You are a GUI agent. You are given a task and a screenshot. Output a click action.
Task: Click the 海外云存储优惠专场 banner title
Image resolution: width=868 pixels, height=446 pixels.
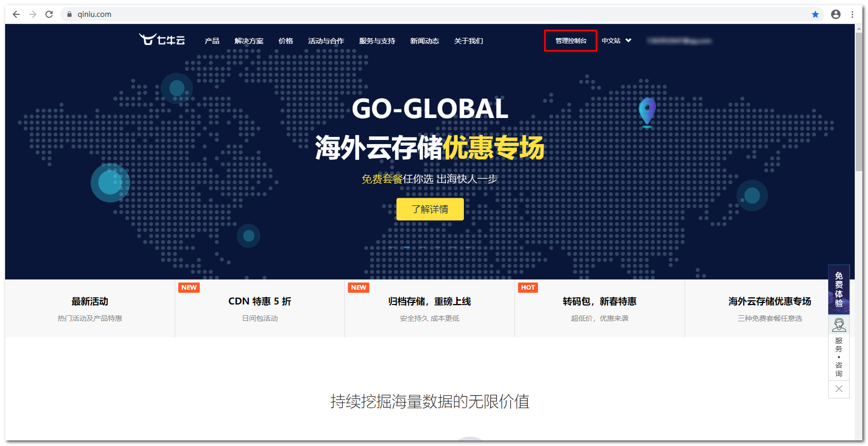click(430, 148)
